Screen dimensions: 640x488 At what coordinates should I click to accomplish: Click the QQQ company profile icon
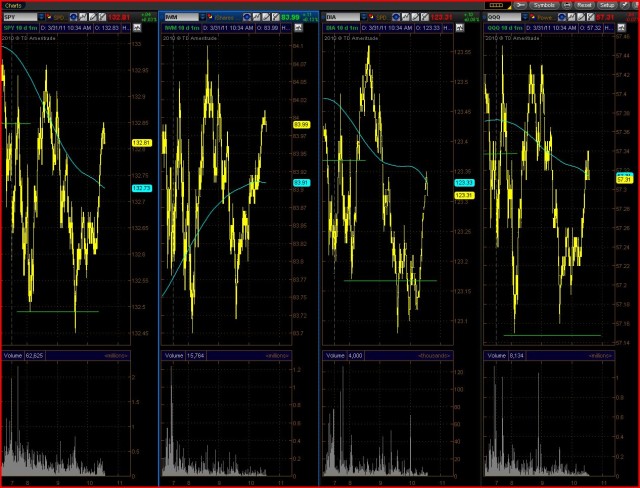tap(533, 17)
